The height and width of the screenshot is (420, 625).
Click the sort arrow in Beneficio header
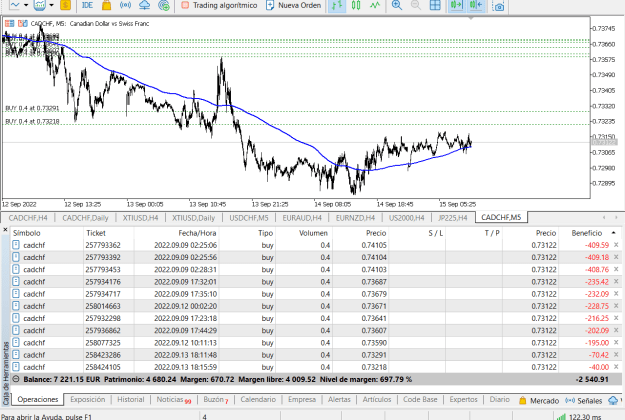point(613,233)
